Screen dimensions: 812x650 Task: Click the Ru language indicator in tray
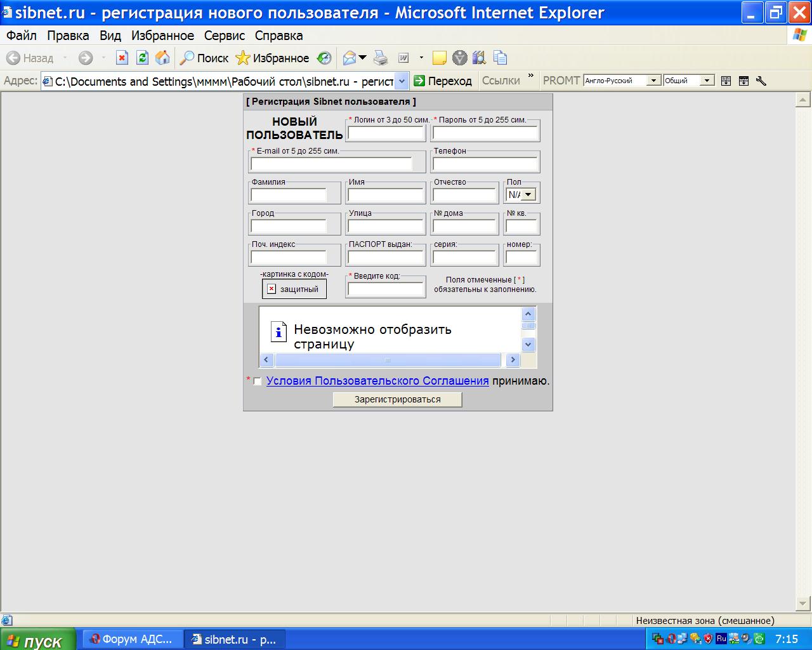pyautogui.click(x=721, y=639)
